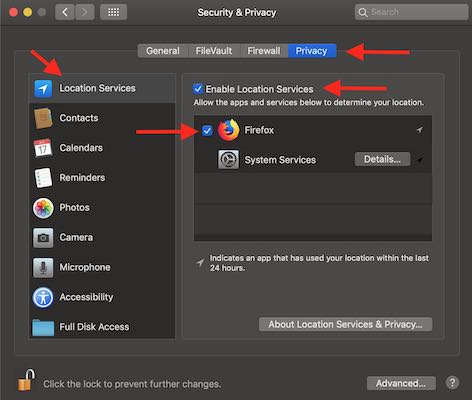Uncheck the Firefox location checkbox
This screenshot has height=400, width=472.
[207, 130]
